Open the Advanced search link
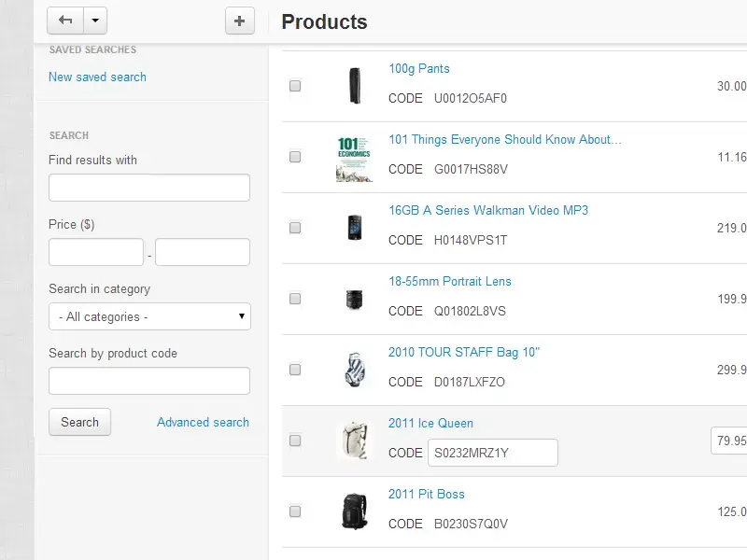This screenshot has width=747, height=560. pyautogui.click(x=203, y=422)
